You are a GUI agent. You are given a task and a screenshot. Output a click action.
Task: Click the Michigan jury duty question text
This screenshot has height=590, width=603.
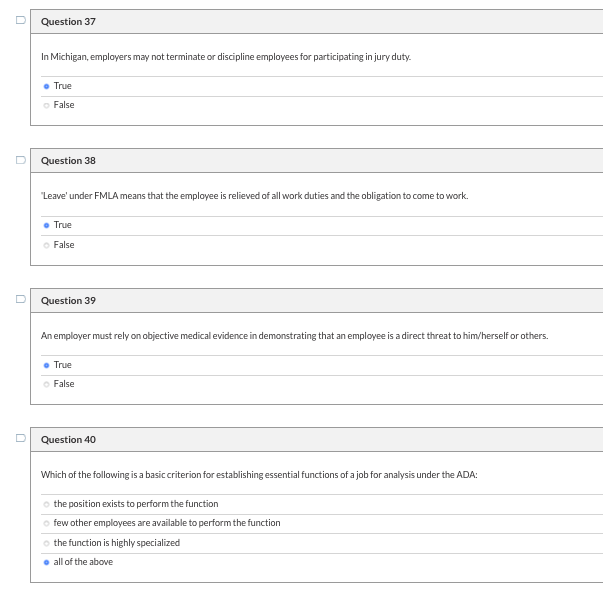[x=226, y=57]
